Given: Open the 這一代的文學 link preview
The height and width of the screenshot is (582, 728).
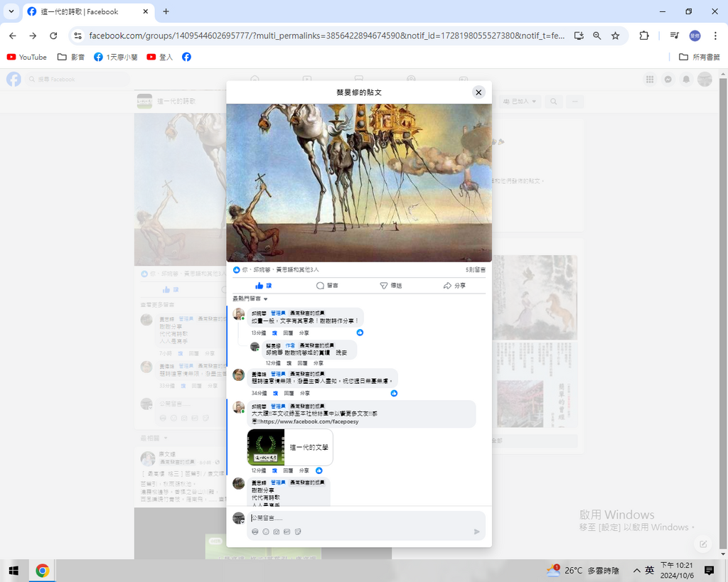Looking at the screenshot, I should [x=290, y=447].
